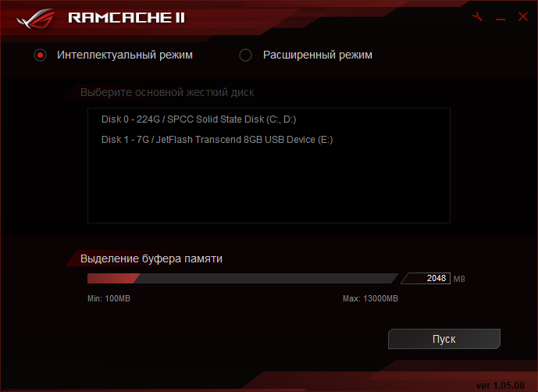Click the Расширенный режим label text
538x392 pixels.
(317, 55)
